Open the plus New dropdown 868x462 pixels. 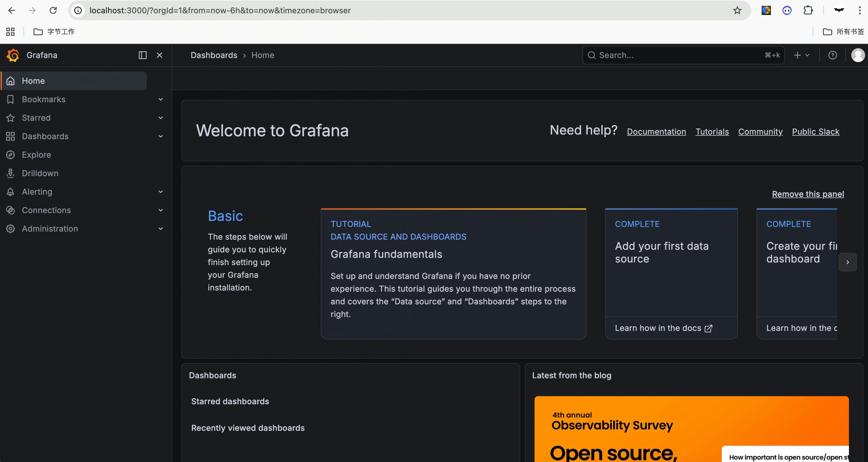point(801,55)
